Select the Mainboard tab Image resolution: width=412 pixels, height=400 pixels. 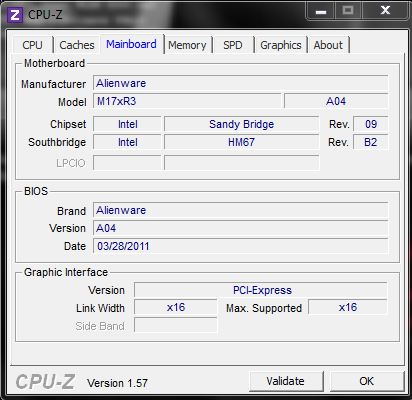pos(131,44)
